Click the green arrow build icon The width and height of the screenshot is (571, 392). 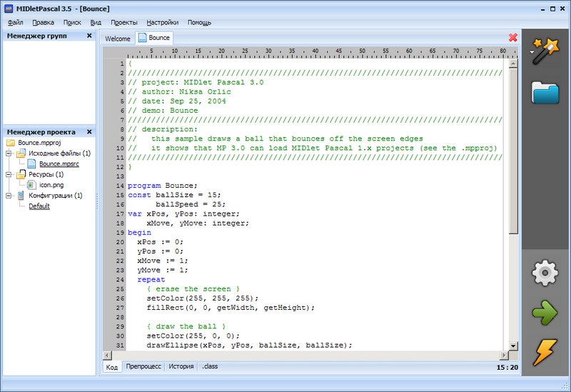coord(546,313)
